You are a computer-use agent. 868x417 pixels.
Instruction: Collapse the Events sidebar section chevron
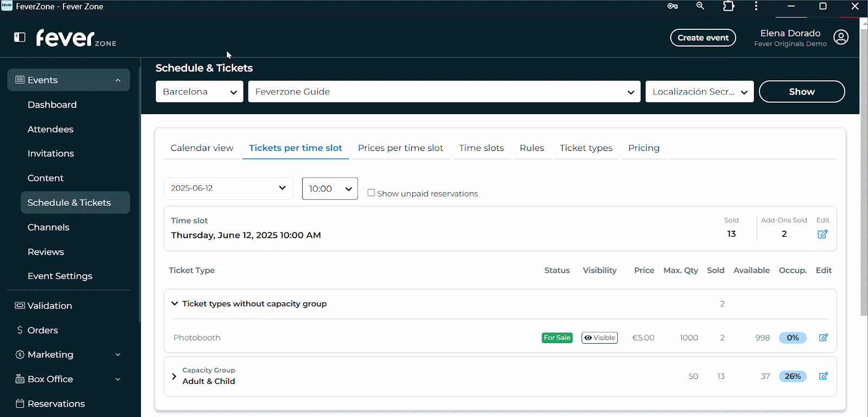(x=118, y=80)
